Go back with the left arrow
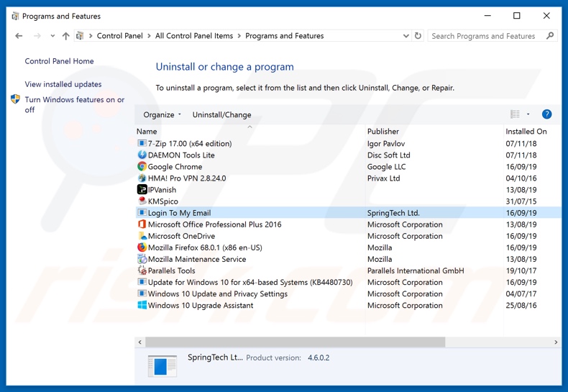 (19, 36)
